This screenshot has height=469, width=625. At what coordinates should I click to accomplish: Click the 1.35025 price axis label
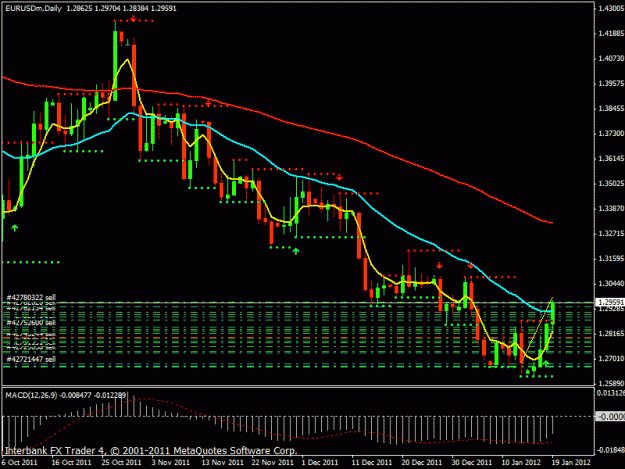pos(611,184)
